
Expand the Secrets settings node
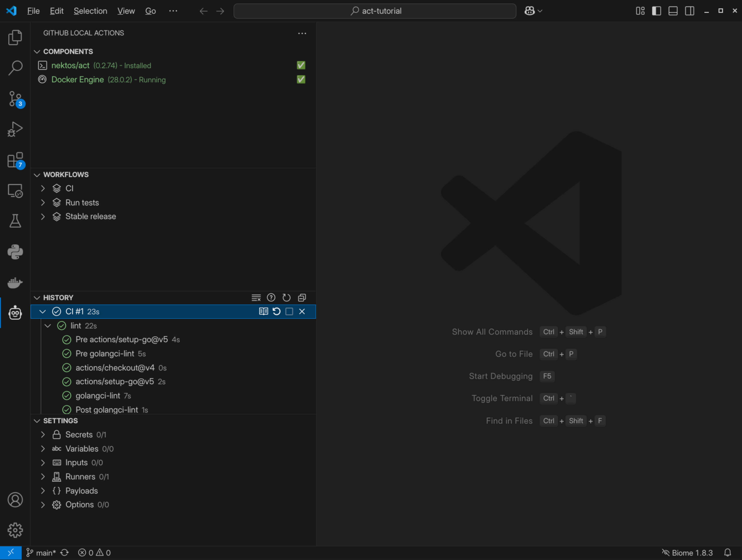[43, 435]
